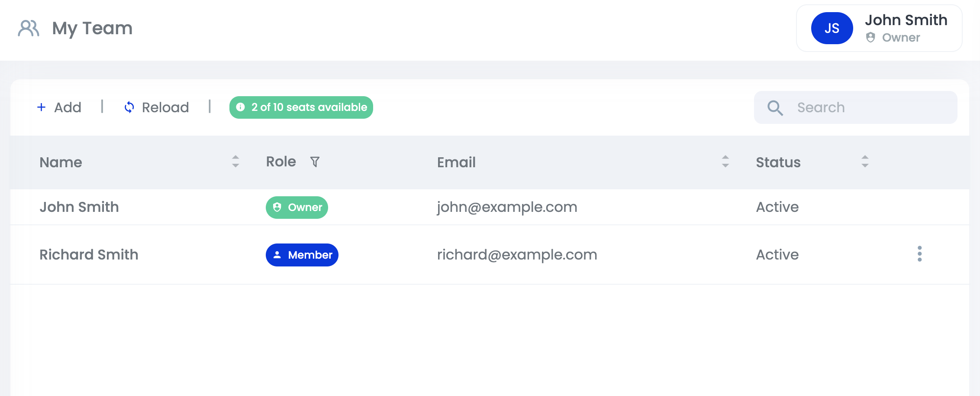Select the Status column header
This screenshot has height=396, width=980.
point(778,162)
